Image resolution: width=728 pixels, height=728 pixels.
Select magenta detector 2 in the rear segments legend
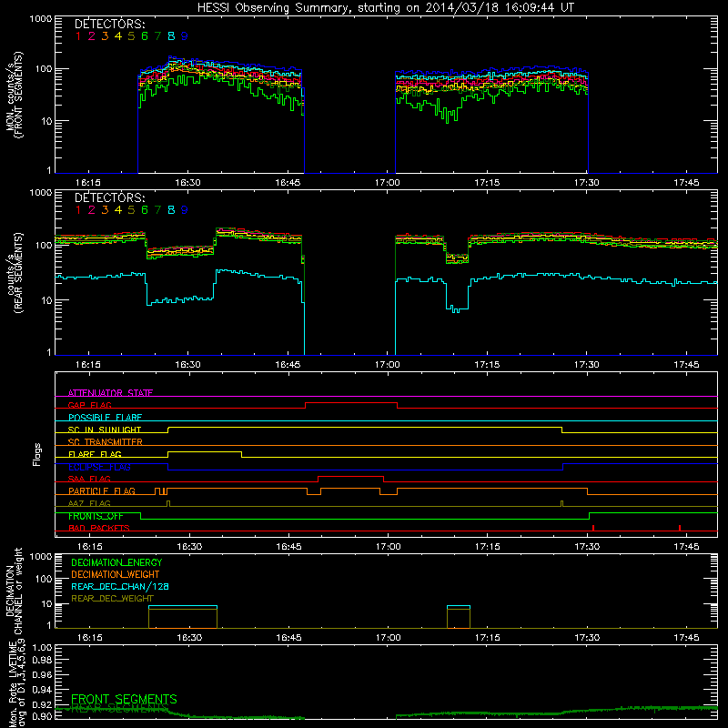click(x=92, y=210)
